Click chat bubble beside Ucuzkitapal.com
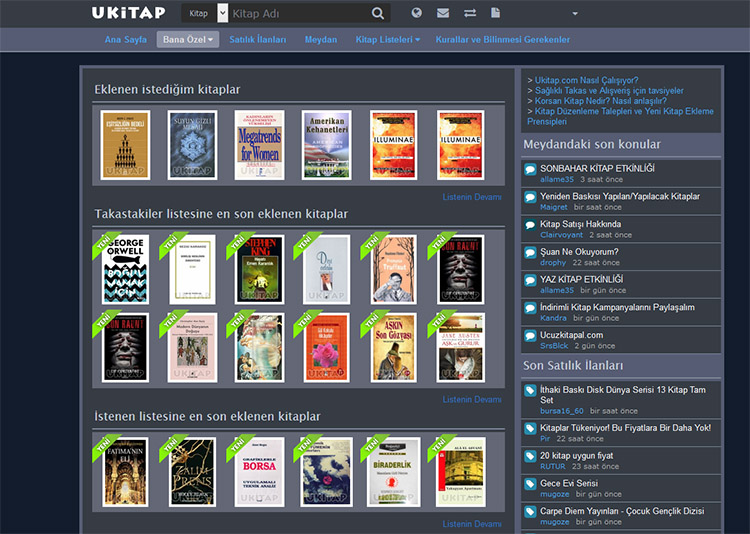 [530, 336]
